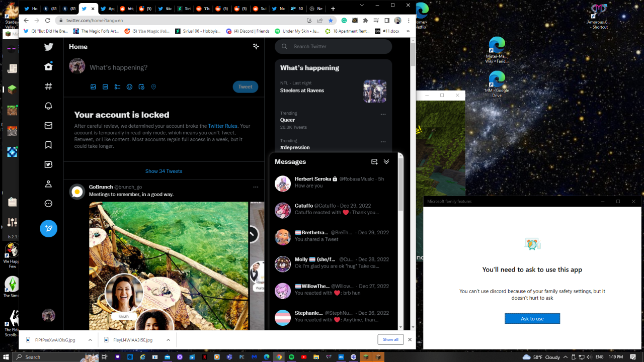
Task: Bookmark page with Chrome star icon
Action: (x=331, y=21)
